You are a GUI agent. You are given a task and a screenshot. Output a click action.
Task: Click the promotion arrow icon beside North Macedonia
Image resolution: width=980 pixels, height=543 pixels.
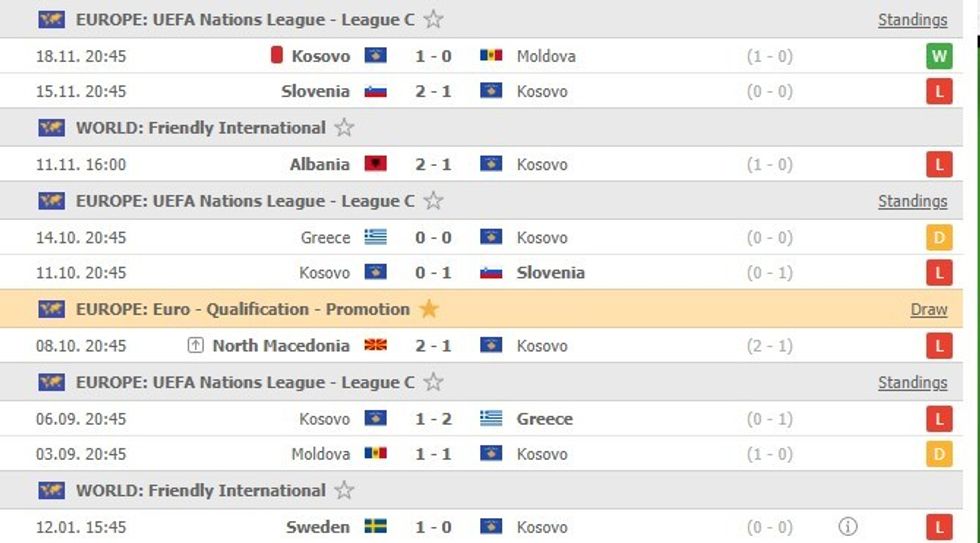click(195, 345)
